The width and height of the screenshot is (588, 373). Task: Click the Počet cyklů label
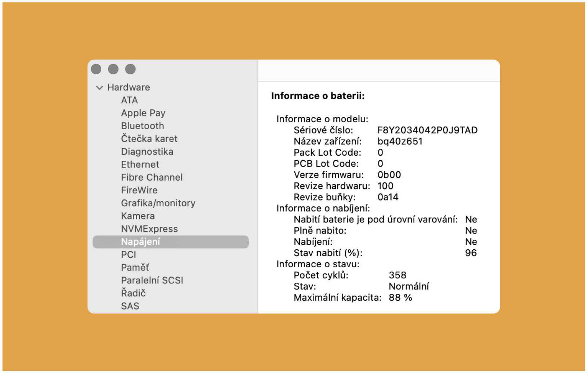(321, 275)
